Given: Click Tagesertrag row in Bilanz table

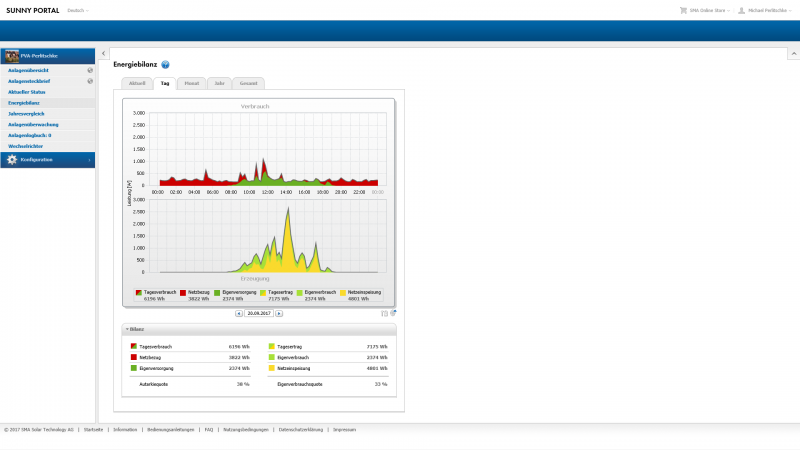Looking at the screenshot, I should (328, 346).
